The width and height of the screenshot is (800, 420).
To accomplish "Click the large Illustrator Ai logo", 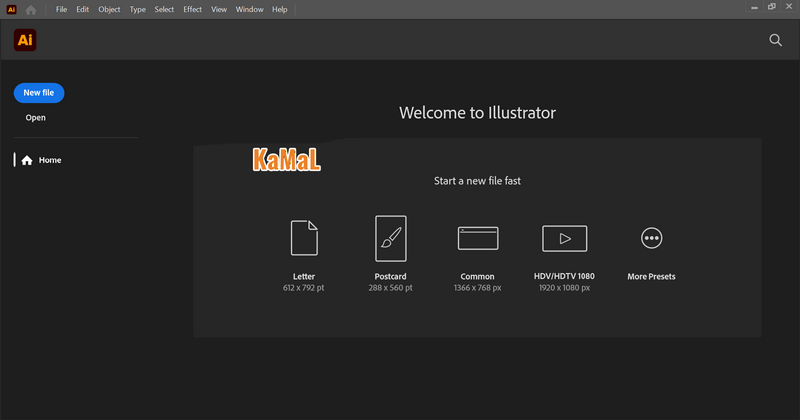I will (x=25, y=40).
